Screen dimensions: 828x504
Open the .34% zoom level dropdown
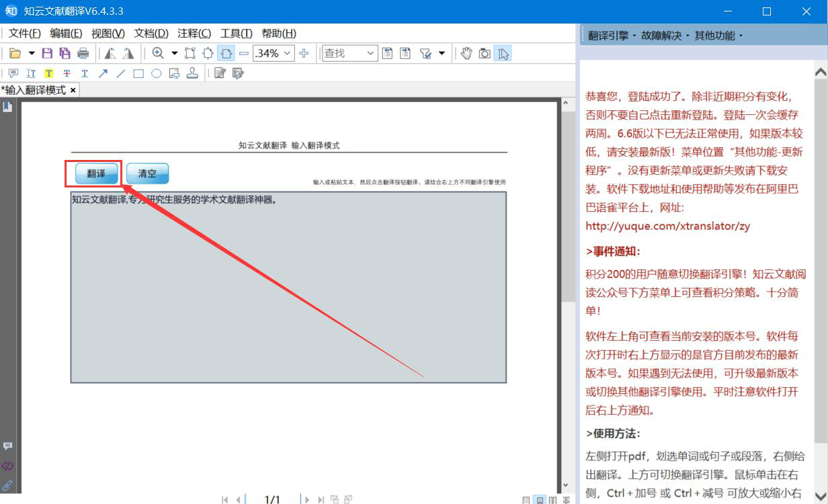tap(288, 53)
